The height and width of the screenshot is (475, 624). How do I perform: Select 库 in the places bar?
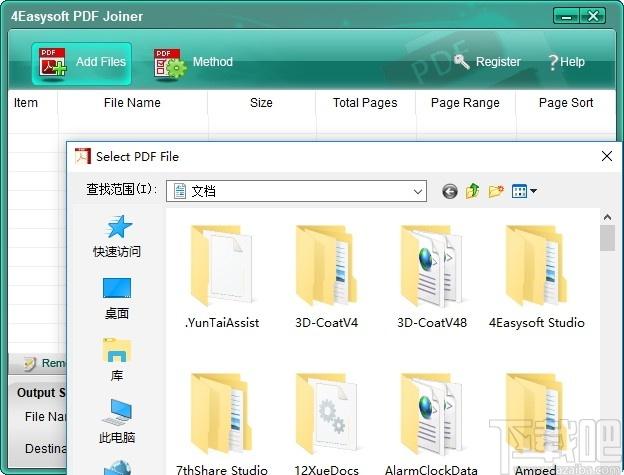click(117, 360)
